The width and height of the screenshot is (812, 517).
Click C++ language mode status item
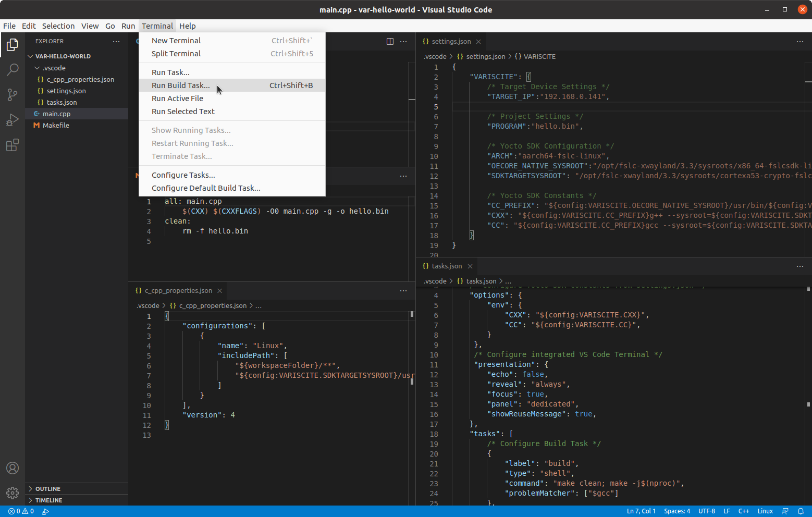pyautogui.click(x=744, y=511)
